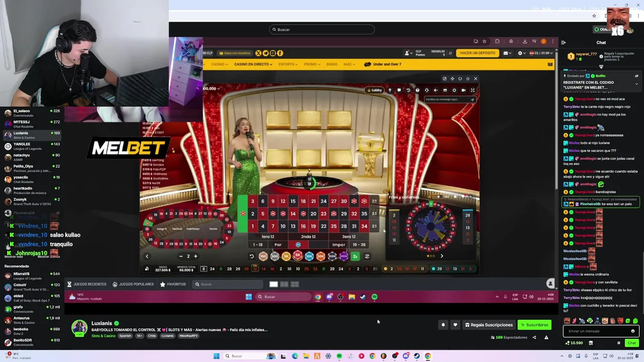Screen dimensions: 644x362
Task: Open roulette game settings gear
Action: pyautogui.click(x=454, y=90)
